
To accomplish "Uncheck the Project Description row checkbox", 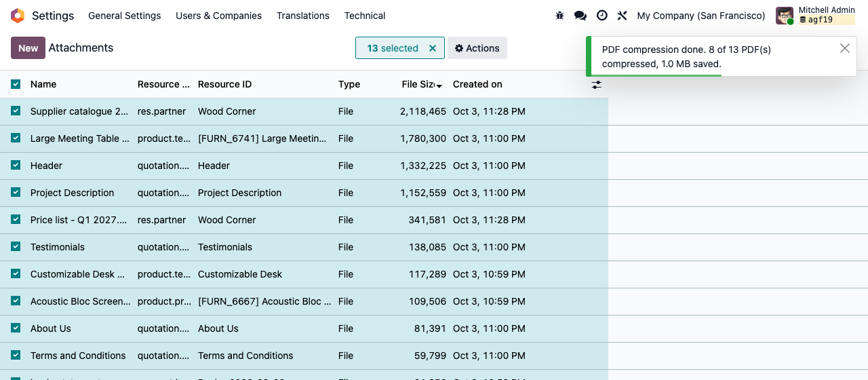I will (16, 192).
